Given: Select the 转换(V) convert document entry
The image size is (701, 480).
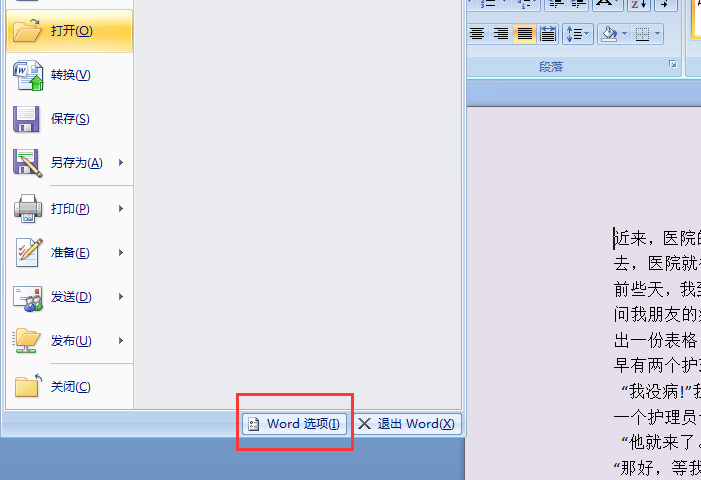Looking at the screenshot, I should point(69,75).
